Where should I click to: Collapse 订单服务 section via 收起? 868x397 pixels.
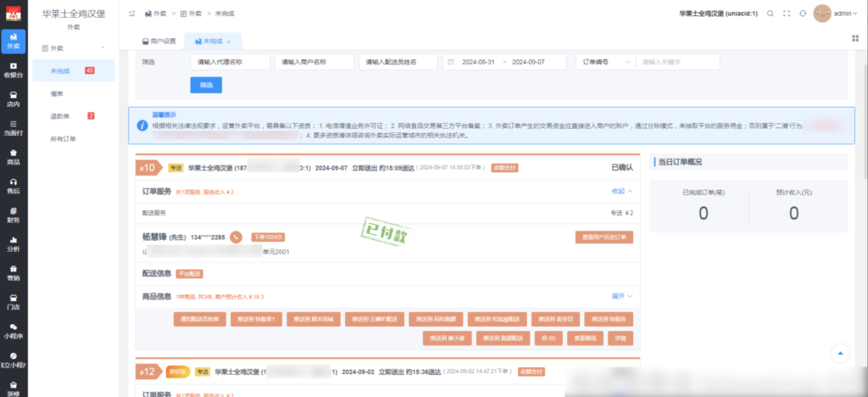621,191
